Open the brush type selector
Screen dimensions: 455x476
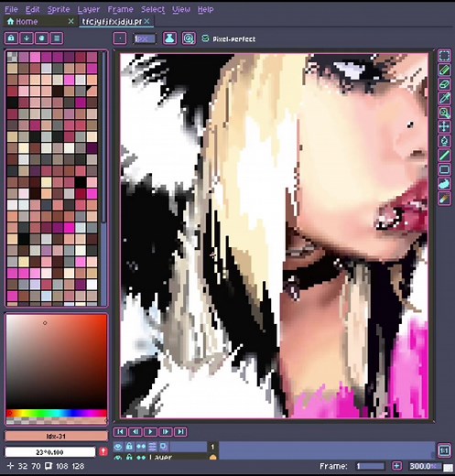click(120, 38)
